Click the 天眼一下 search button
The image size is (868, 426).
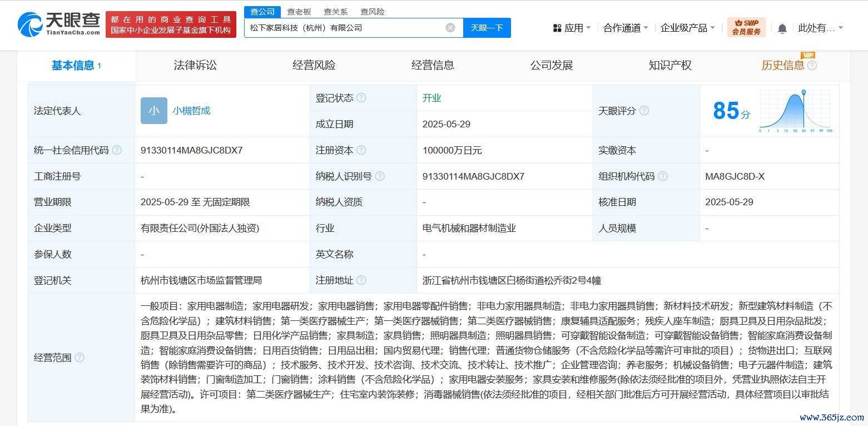[487, 28]
